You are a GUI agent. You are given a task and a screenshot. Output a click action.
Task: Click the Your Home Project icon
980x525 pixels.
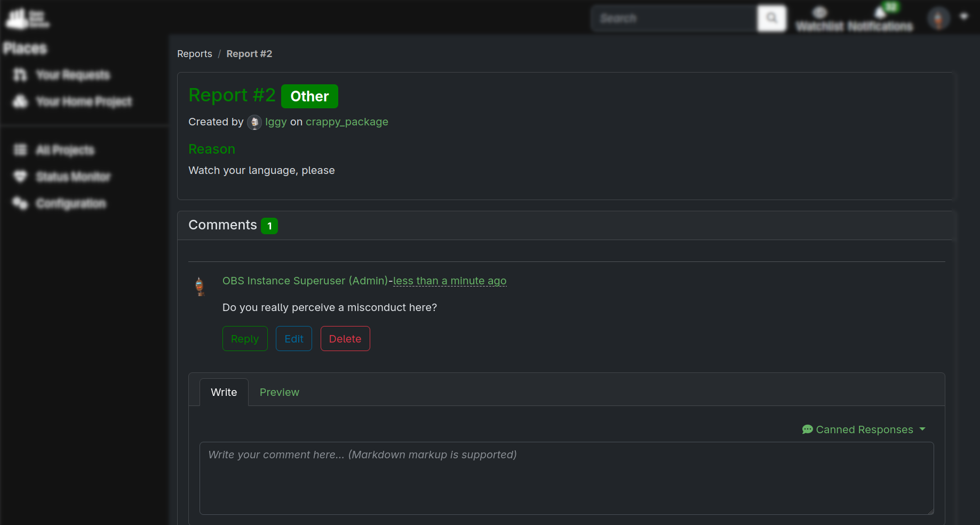pyautogui.click(x=20, y=101)
